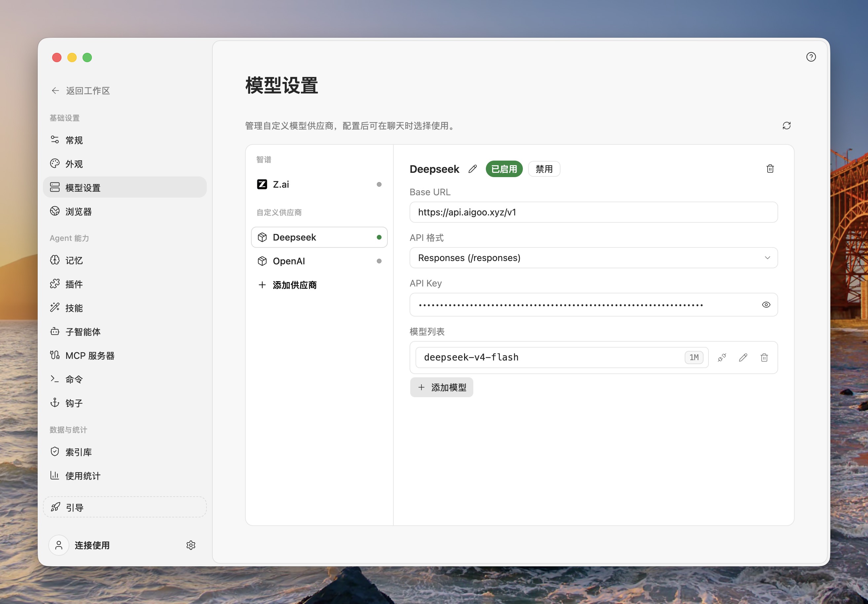Click the 模型设置 page heading
868x604 pixels.
[282, 85]
